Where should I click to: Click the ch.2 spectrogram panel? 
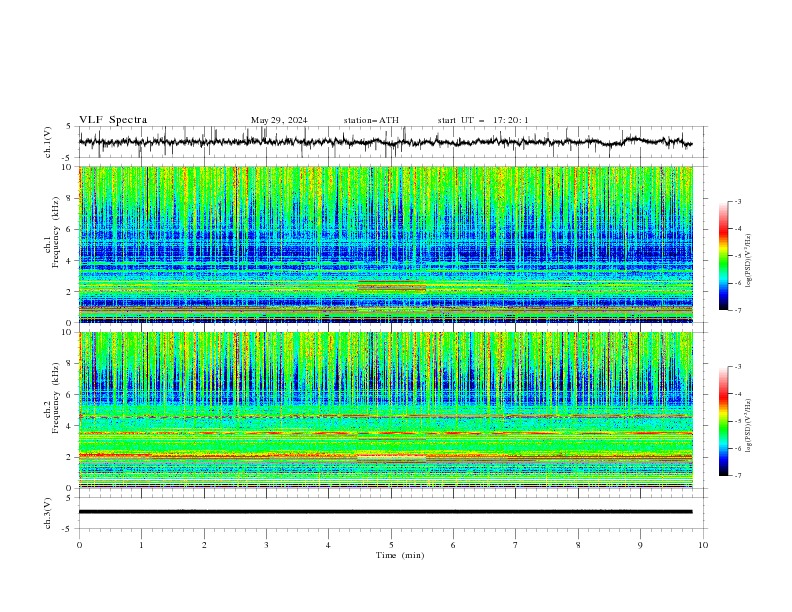click(x=386, y=410)
